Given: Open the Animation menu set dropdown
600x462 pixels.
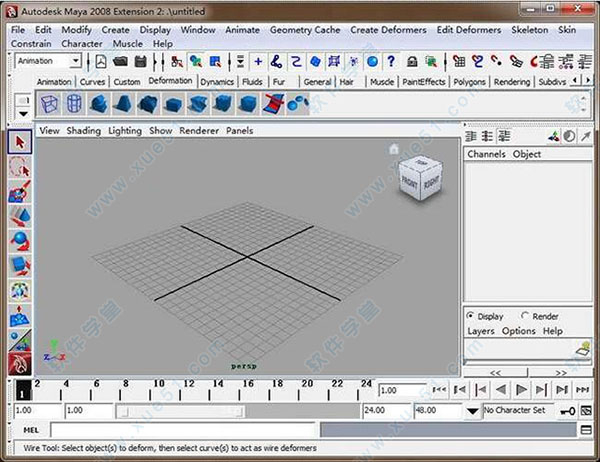Looking at the screenshot, I should point(76,61).
